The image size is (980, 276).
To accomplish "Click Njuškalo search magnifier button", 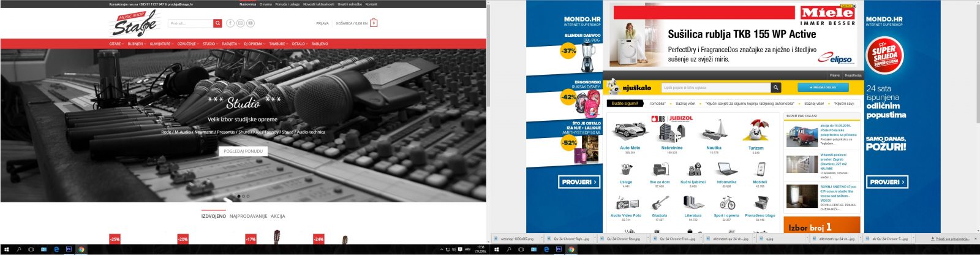I will pyautogui.click(x=776, y=88).
